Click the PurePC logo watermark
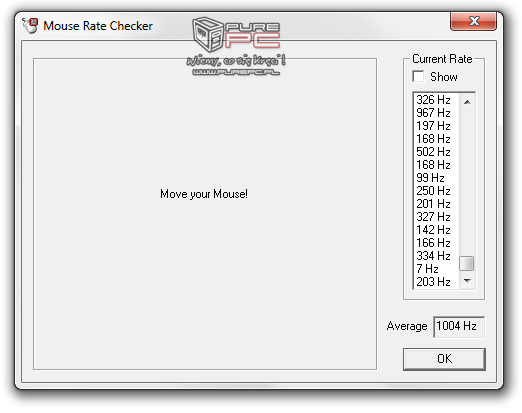This screenshot has width=522, height=413. 236,46
